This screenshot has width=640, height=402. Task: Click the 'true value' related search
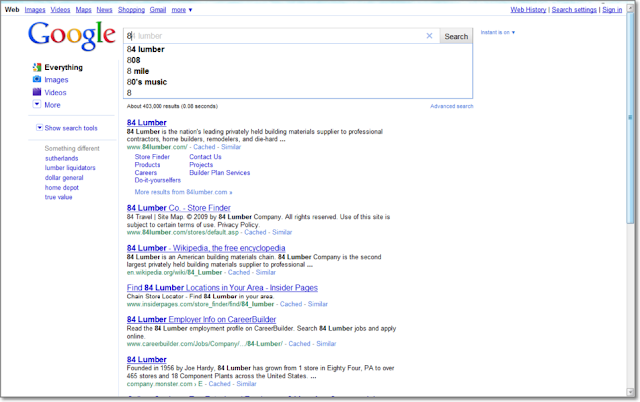pyautogui.click(x=58, y=197)
